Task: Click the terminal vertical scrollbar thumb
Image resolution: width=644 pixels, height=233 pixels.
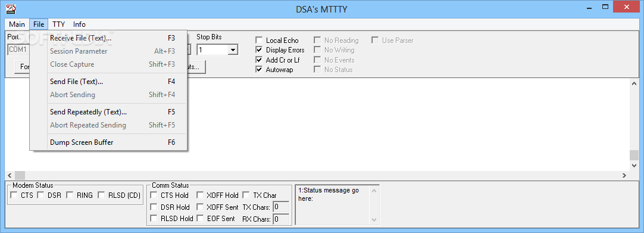Action: pos(634,156)
